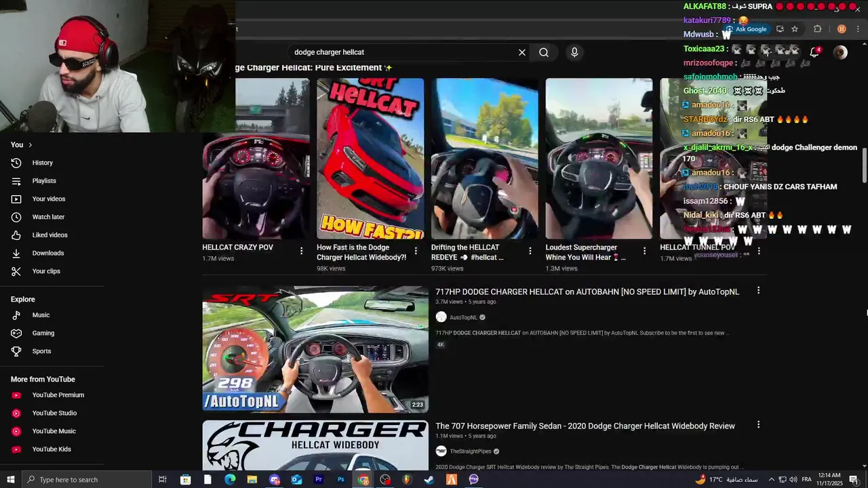Open the 717HP DODGE CHARGER HELLCAT on AUTOBAHN title
Screen dimensions: 868x488
point(587,292)
